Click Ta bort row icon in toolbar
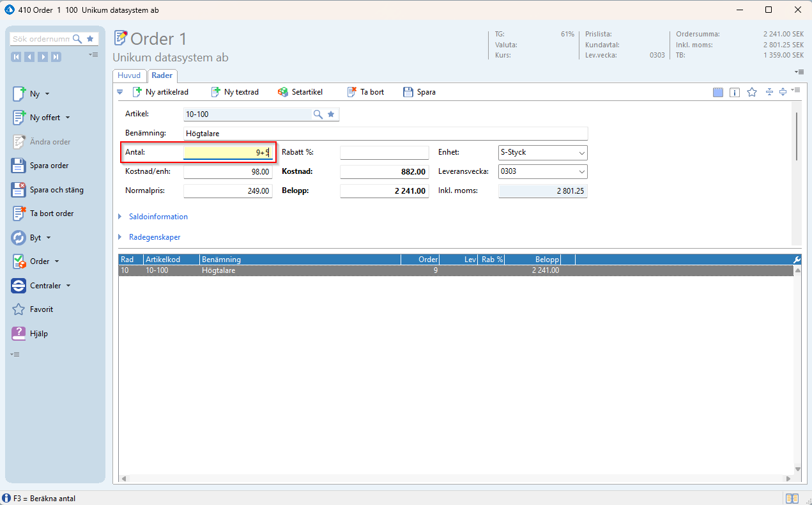The width and height of the screenshot is (812, 505). point(351,92)
